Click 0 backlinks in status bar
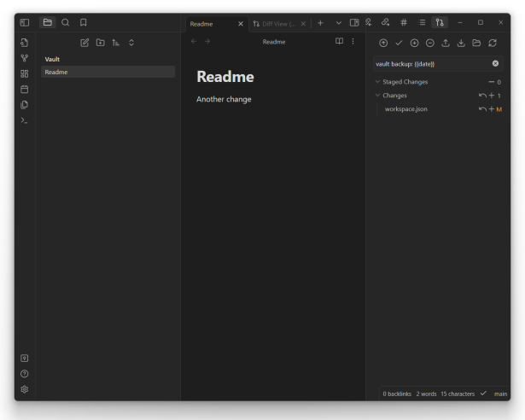This screenshot has height=420, width=525. (x=397, y=394)
